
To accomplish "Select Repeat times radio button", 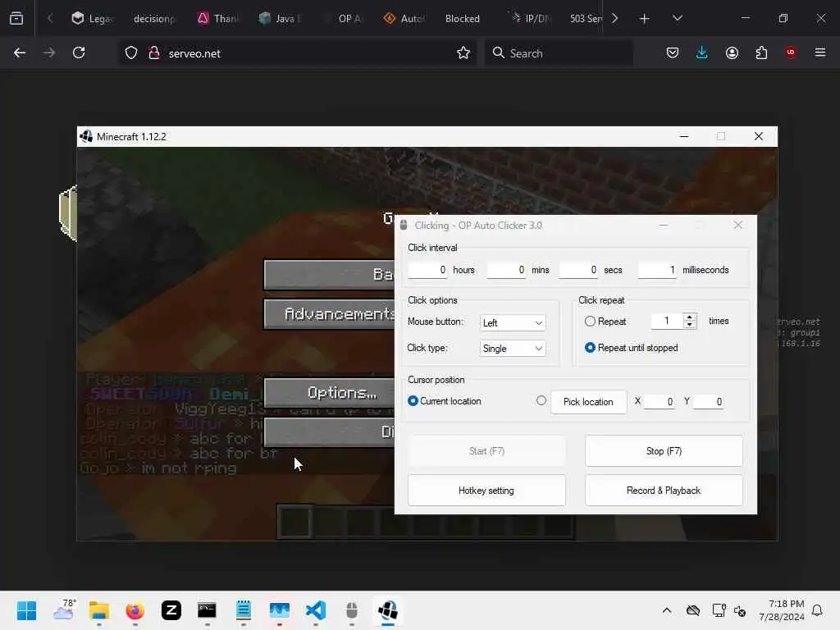I will click(x=590, y=322).
